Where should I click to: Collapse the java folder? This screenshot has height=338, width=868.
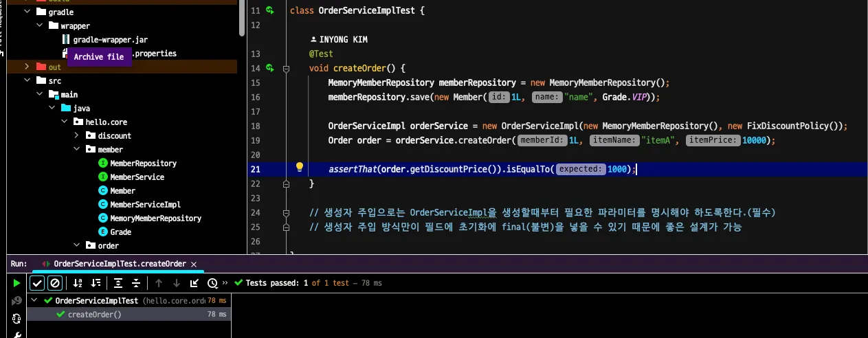click(52, 108)
